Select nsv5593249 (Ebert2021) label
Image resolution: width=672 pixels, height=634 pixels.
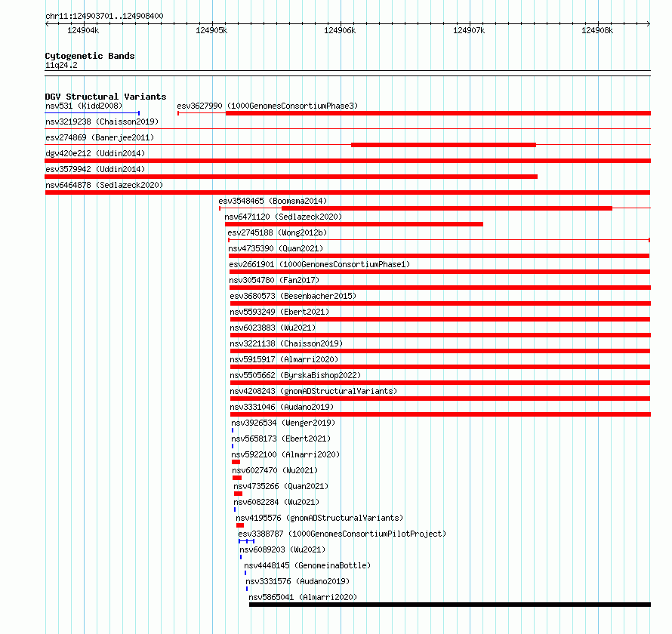[279, 312]
